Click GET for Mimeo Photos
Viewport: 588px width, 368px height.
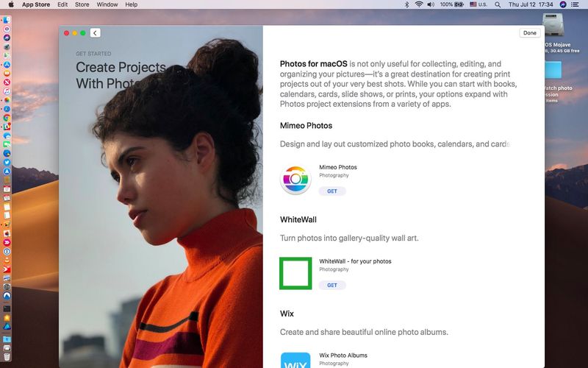[x=332, y=191]
